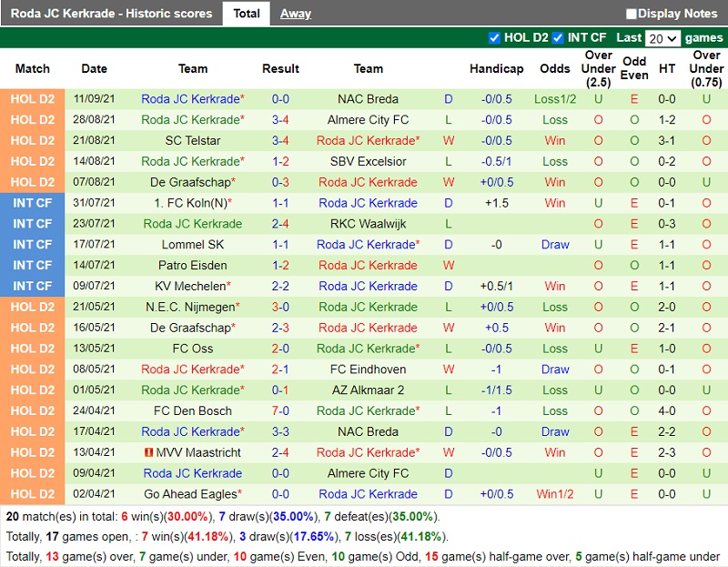
Task: Open SBV Excelsior team link
Action: coord(368,162)
